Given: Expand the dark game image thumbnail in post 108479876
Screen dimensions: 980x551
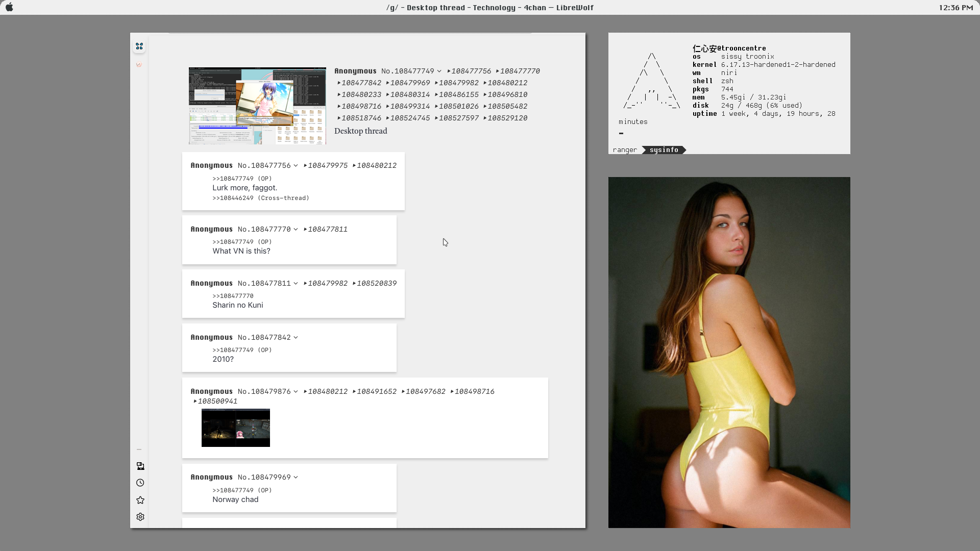Looking at the screenshot, I should pyautogui.click(x=235, y=428).
